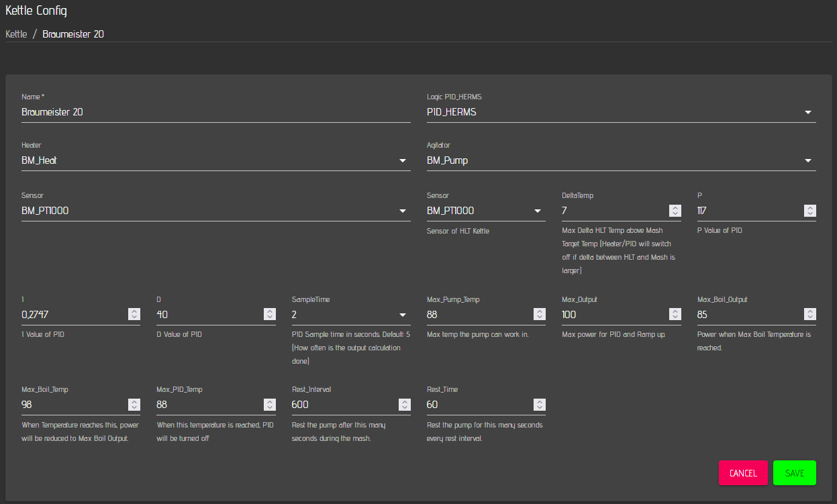Screen dimensions: 837x504
Task: Increment the Rest_Time value
Action: 540,402
